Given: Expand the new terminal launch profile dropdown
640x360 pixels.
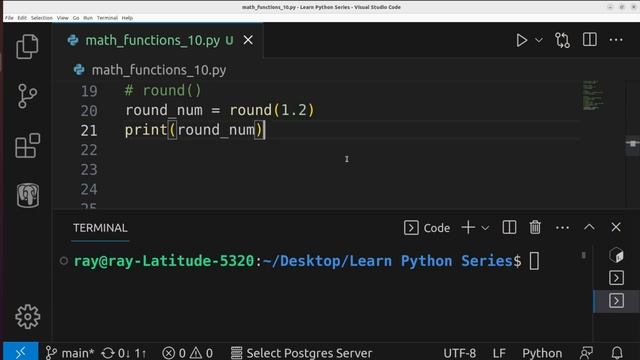Looking at the screenshot, I should tap(485, 228).
